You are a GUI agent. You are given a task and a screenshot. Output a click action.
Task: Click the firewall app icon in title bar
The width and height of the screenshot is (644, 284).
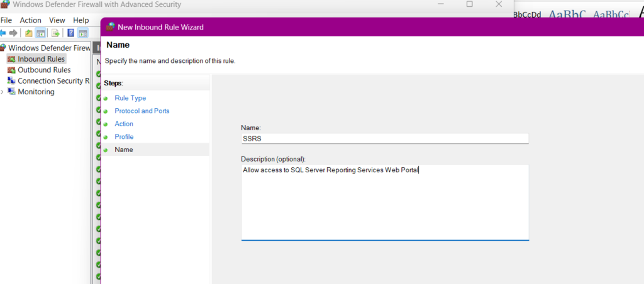coord(5,5)
